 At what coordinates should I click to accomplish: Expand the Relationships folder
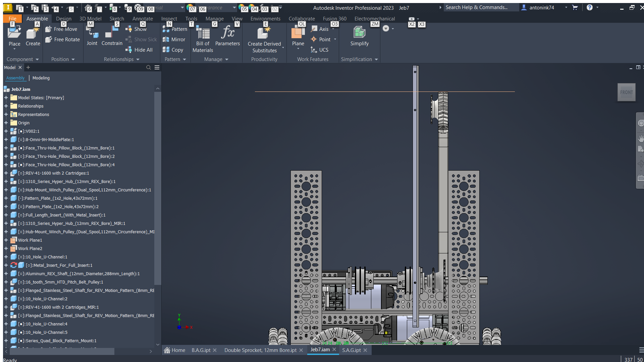coord(6,106)
